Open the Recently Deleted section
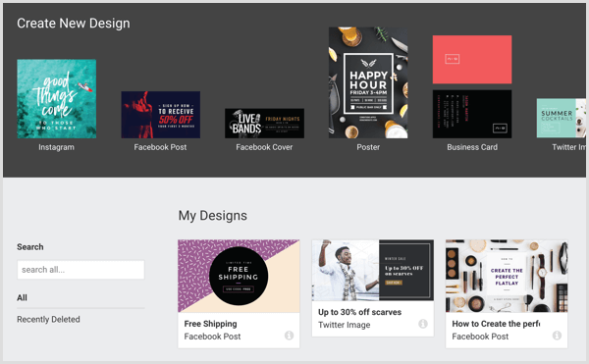 48,319
